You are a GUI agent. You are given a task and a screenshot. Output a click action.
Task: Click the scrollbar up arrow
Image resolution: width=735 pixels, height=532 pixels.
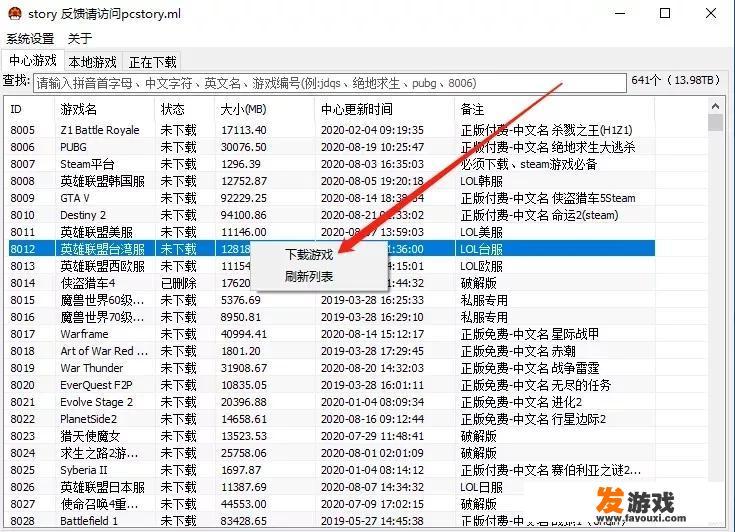click(715, 106)
